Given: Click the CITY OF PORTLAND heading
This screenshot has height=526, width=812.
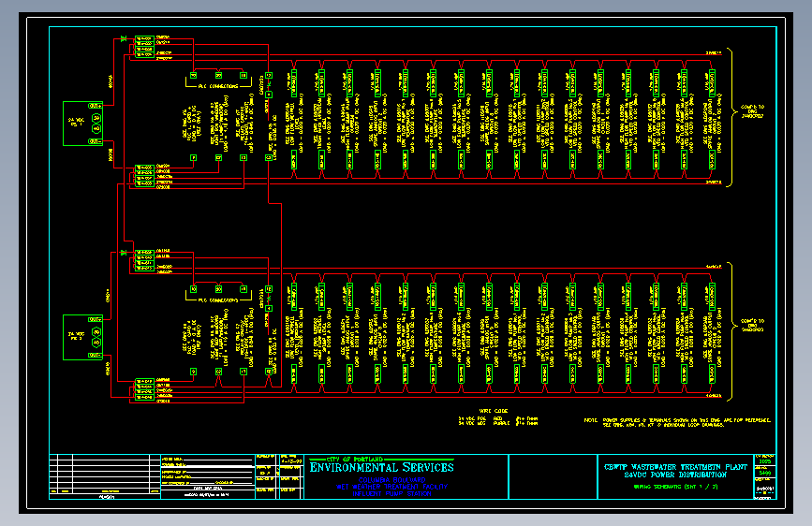Looking at the screenshot, I should [x=355, y=460].
